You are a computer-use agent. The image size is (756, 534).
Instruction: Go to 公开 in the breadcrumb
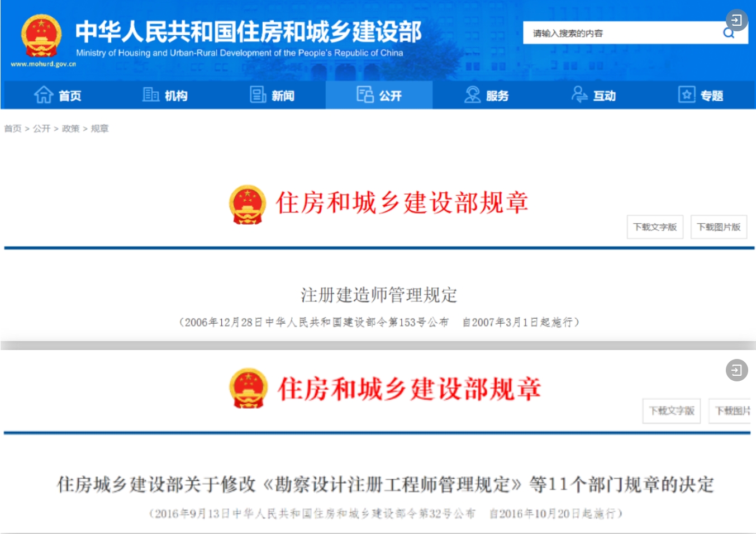click(x=41, y=129)
